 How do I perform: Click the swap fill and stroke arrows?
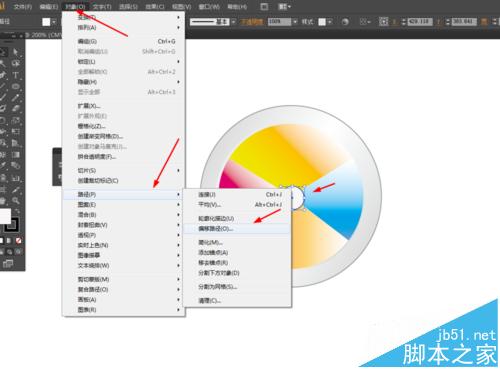click(17, 211)
